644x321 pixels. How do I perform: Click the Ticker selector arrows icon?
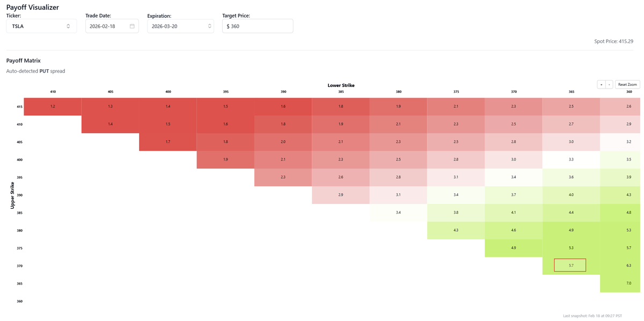(68, 26)
